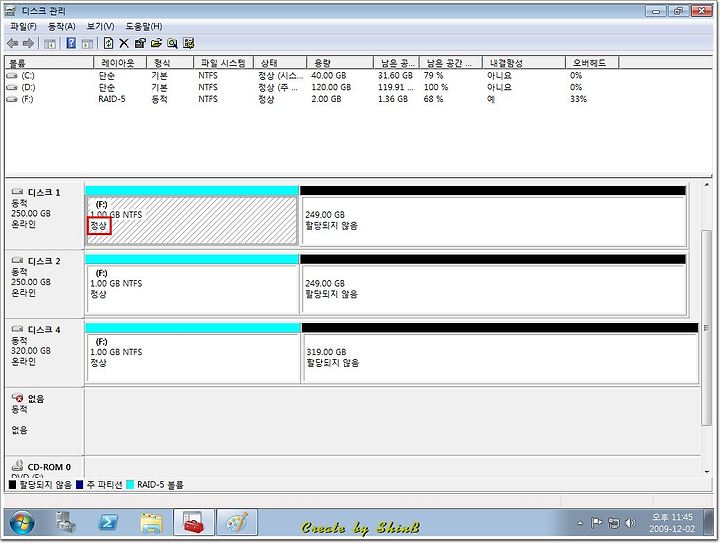This screenshot has width=720, height=543.
Task: Click the RAID-5 layout cell
Action: [112, 99]
